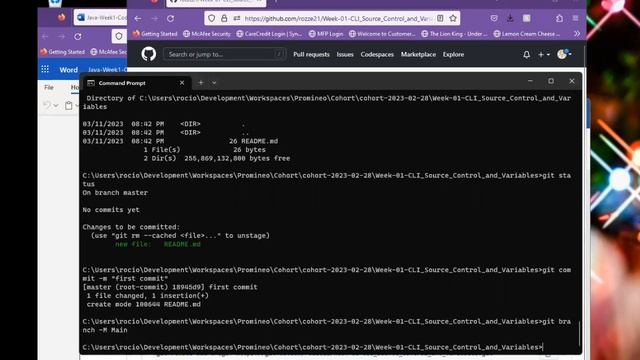Click the GitHub URL in the address bar
The image size is (640, 360).
338,18
